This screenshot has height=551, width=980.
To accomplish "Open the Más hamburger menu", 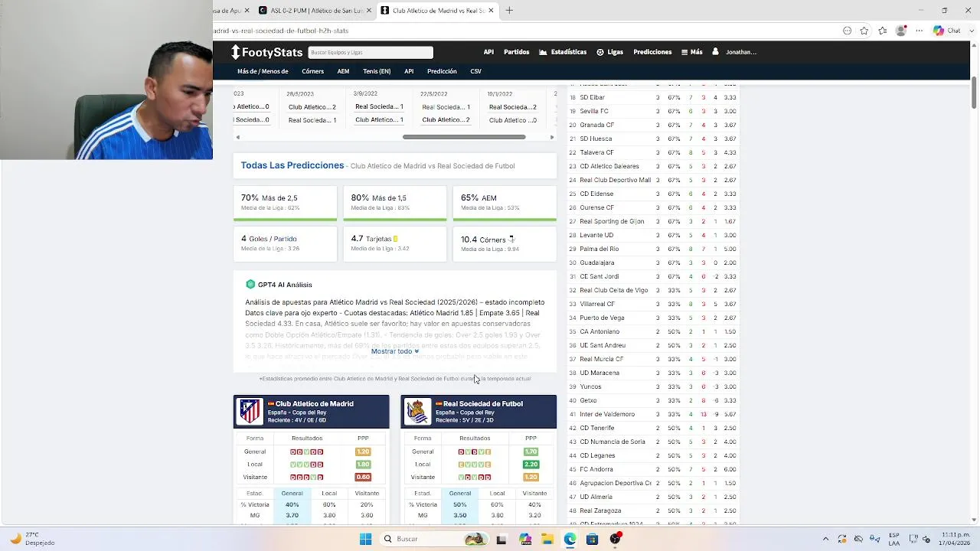I will 691,52.
